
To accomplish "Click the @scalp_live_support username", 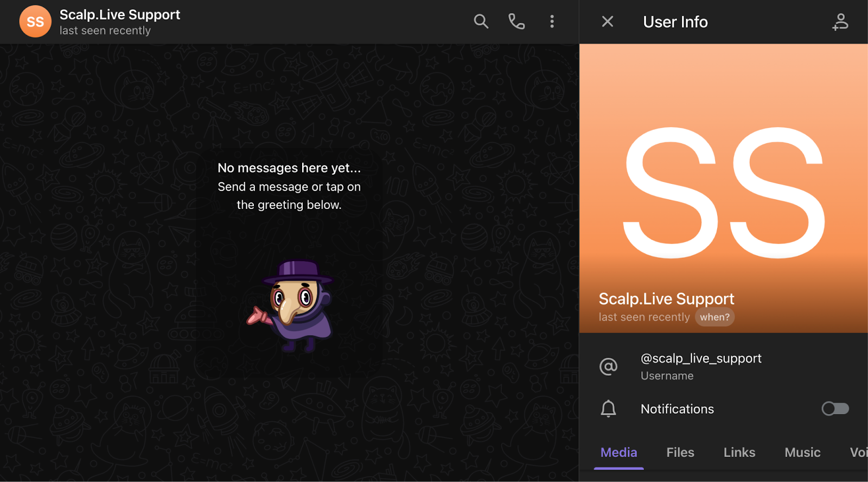I will click(x=701, y=359).
